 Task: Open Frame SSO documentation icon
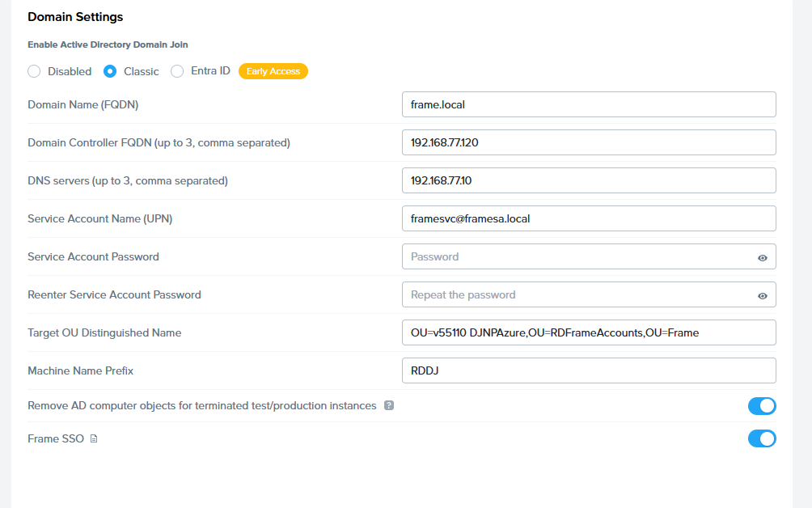[x=94, y=439]
